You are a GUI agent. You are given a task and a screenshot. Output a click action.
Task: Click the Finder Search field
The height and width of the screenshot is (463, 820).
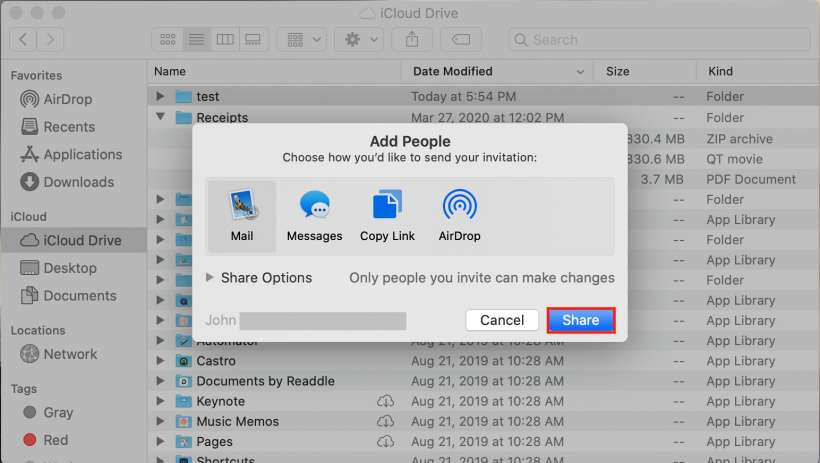tap(659, 39)
